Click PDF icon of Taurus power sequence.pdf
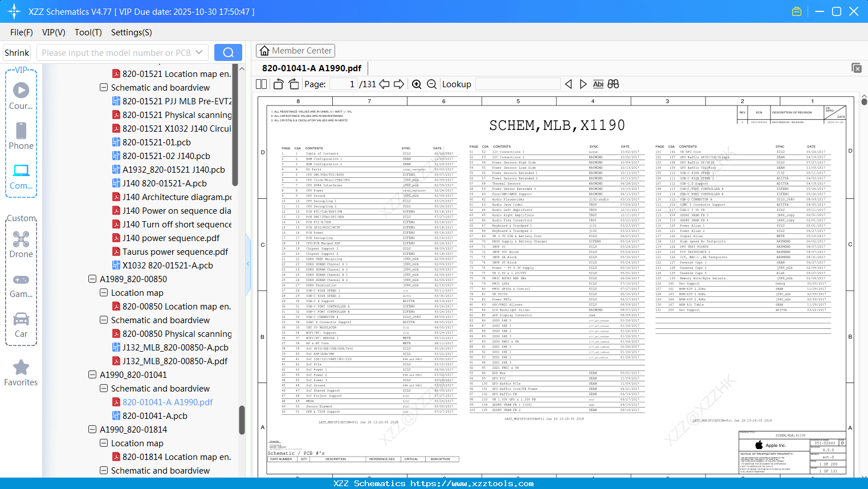Viewport: 868px width, 489px height. coord(116,252)
